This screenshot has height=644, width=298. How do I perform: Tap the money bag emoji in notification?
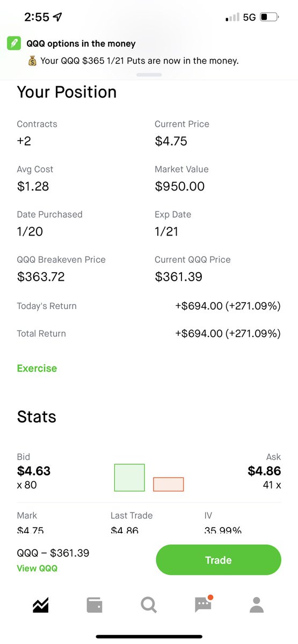click(33, 61)
